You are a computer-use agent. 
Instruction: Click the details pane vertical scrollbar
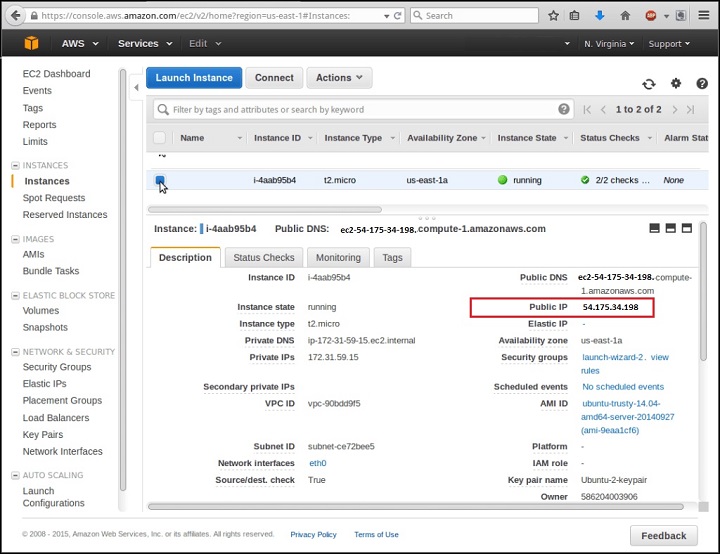703,291
